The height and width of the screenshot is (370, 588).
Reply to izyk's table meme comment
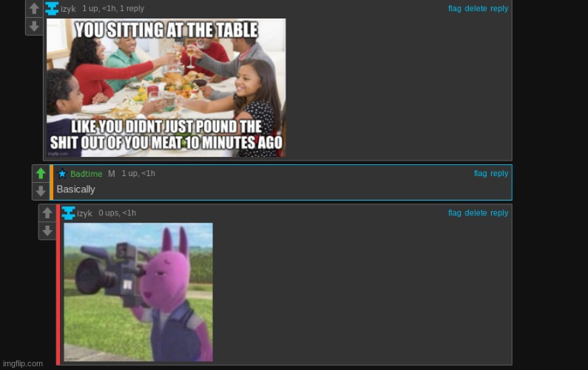(499, 8)
